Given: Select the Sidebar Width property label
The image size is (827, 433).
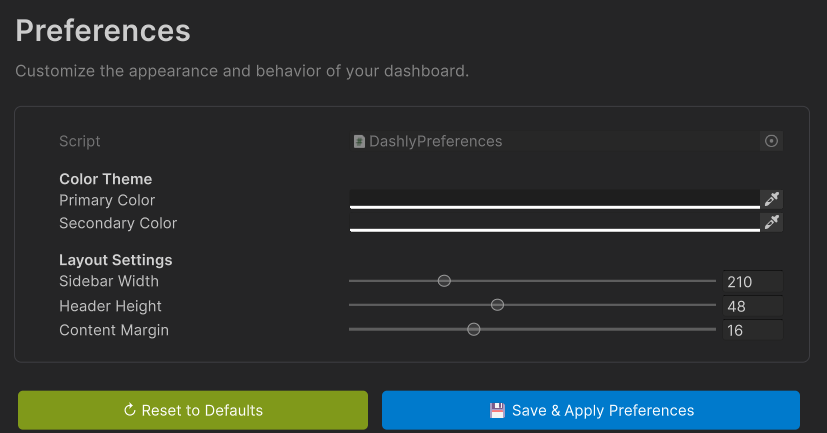Looking at the screenshot, I should [108, 282].
